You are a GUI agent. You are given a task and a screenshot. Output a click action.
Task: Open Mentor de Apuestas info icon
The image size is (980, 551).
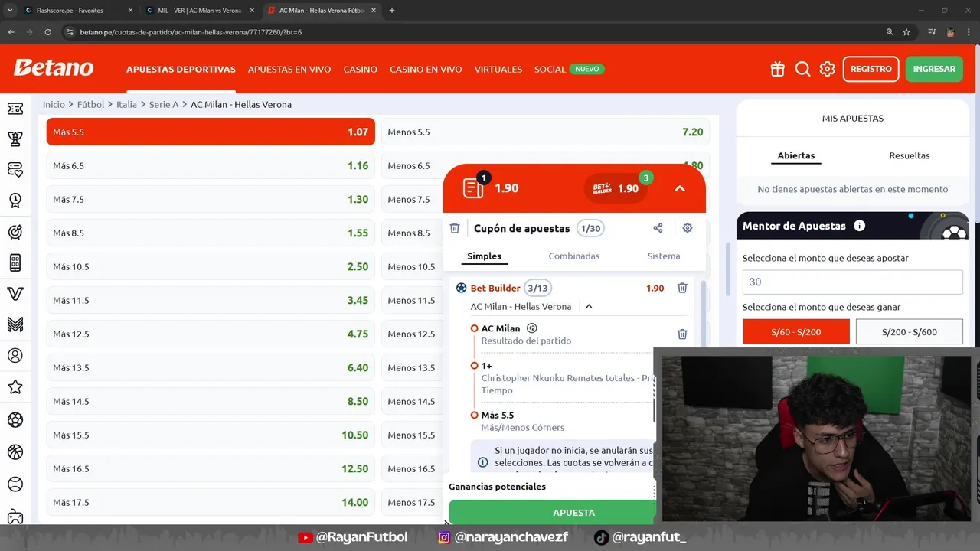859,226
